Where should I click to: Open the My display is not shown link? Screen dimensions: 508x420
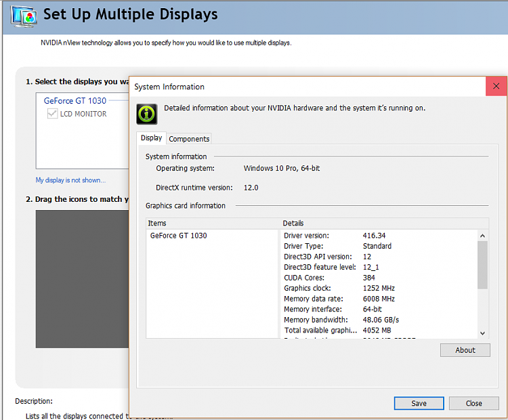tap(70, 180)
